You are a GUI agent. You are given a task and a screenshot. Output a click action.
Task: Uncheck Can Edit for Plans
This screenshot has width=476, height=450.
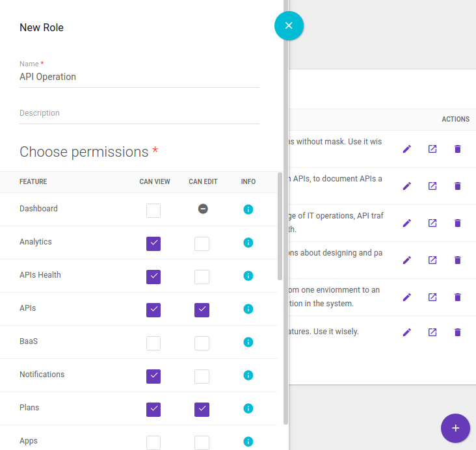pos(202,409)
